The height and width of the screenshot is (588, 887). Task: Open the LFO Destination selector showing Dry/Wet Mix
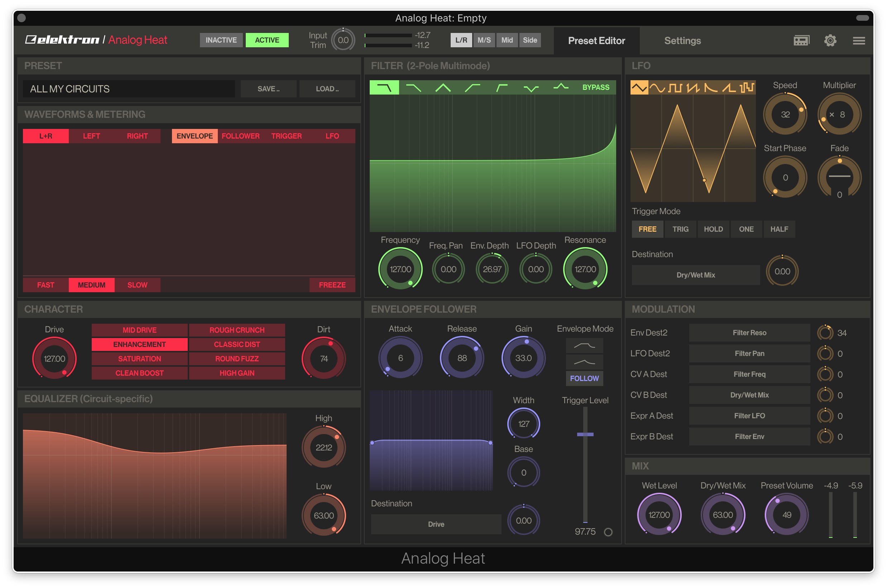(x=695, y=275)
